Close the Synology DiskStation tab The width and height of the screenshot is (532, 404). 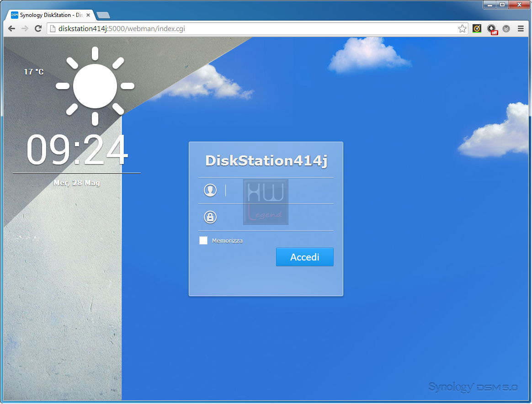point(88,15)
